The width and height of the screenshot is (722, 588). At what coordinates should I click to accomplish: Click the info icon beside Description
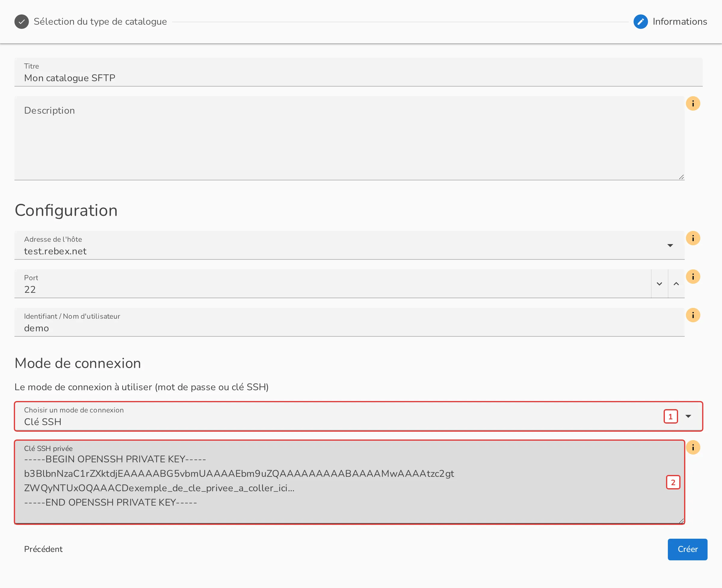pos(693,104)
